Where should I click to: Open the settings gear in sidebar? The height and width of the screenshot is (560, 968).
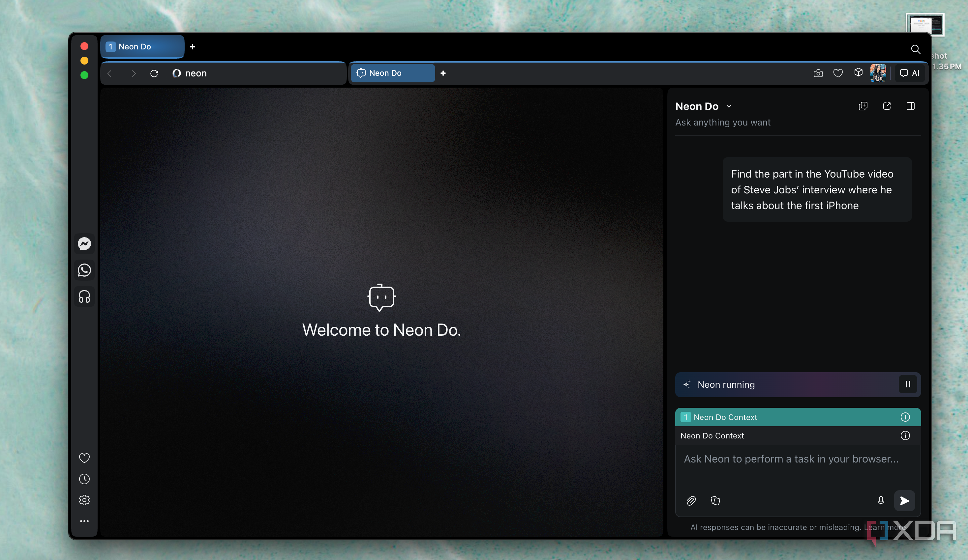84,500
